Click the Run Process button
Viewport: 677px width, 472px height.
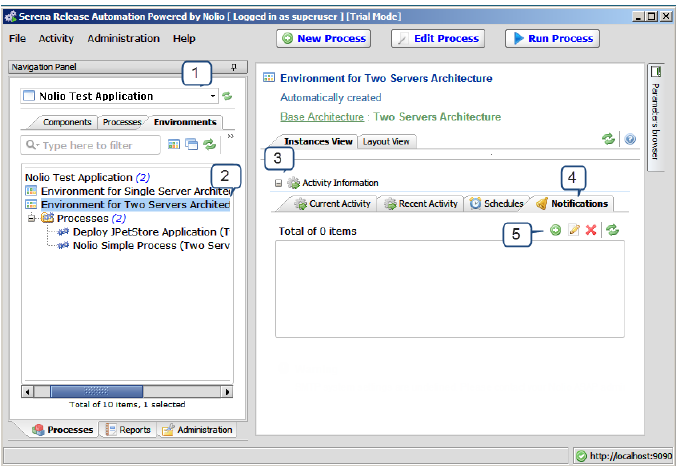point(551,38)
